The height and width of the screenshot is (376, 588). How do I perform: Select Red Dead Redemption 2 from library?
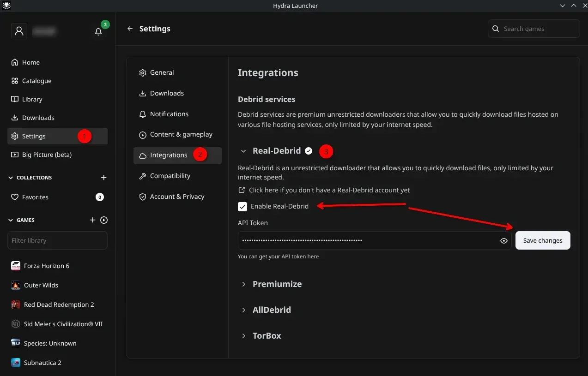pos(57,304)
